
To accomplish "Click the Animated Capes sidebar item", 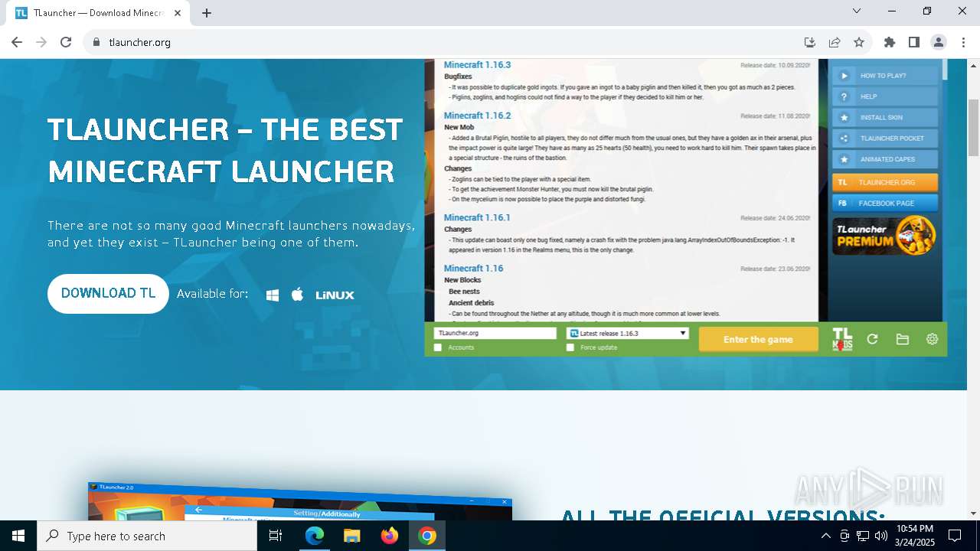I will (x=885, y=159).
